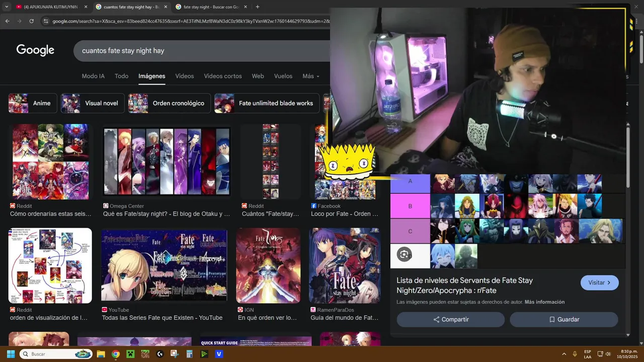This screenshot has width=644, height=362.
Task: Open the ESP LAA language switcher
Action: [588, 354]
